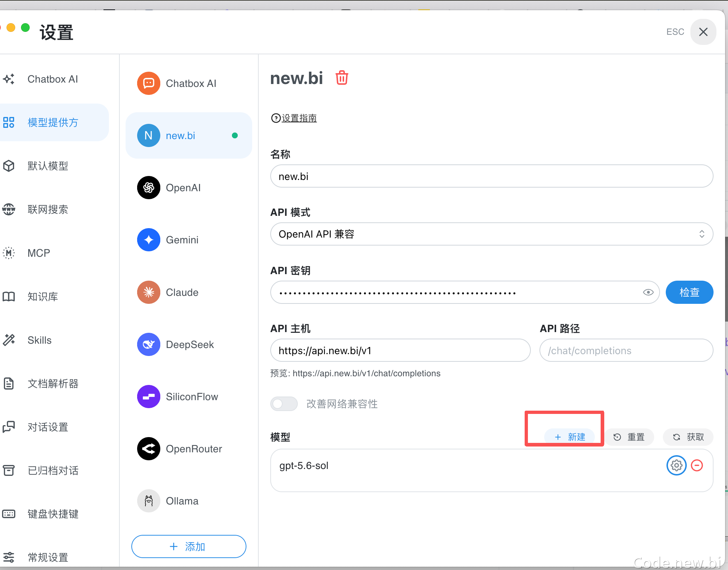
Task: Click the Skills wand icon
Action: pos(9,340)
